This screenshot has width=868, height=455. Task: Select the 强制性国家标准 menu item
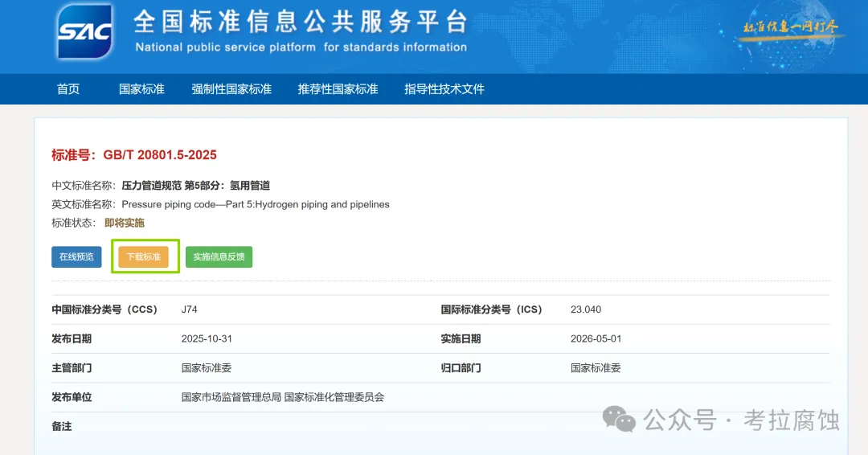coord(231,89)
